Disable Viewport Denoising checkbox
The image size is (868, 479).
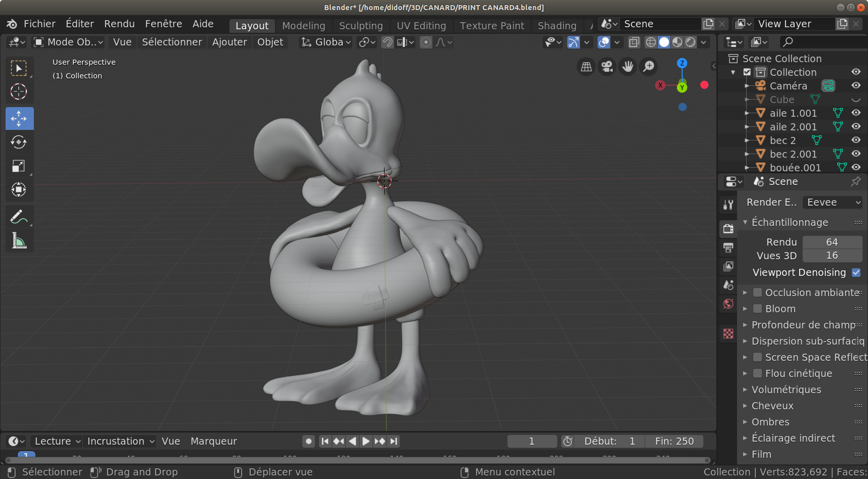click(x=856, y=272)
